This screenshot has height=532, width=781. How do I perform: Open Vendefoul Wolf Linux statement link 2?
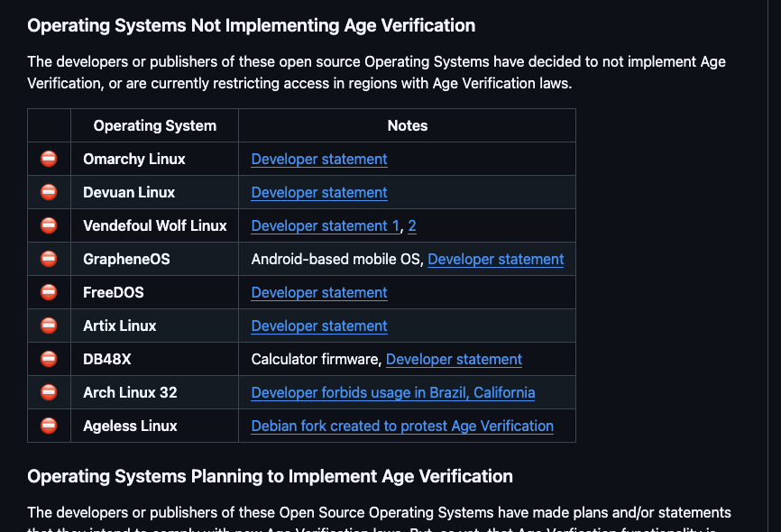pyautogui.click(x=412, y=225)
